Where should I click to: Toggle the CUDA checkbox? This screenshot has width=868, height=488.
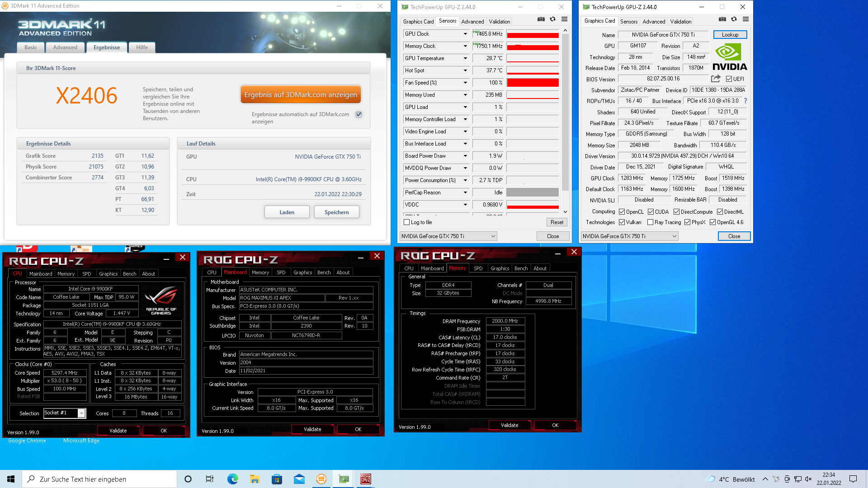click(651, 212)
